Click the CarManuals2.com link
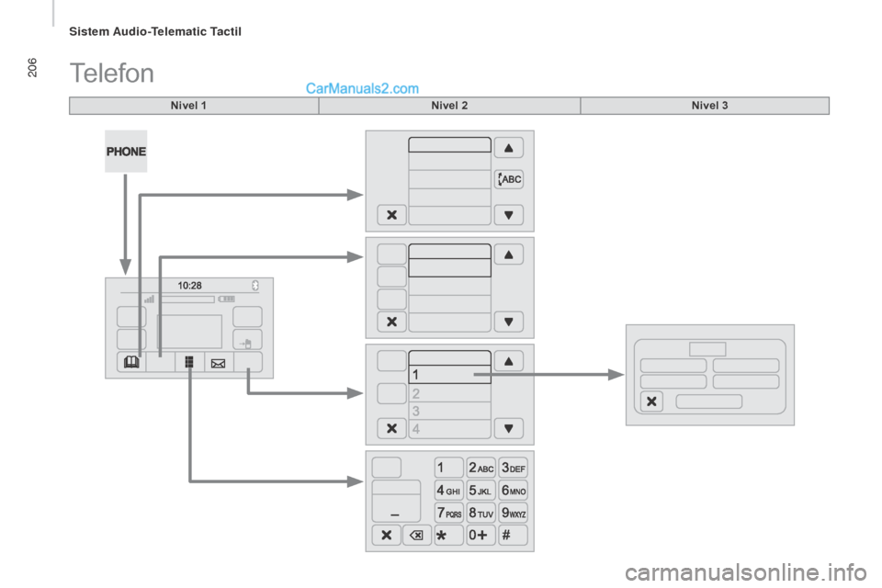The height and width of the screenshot is (588, 882). coord(362,88)
